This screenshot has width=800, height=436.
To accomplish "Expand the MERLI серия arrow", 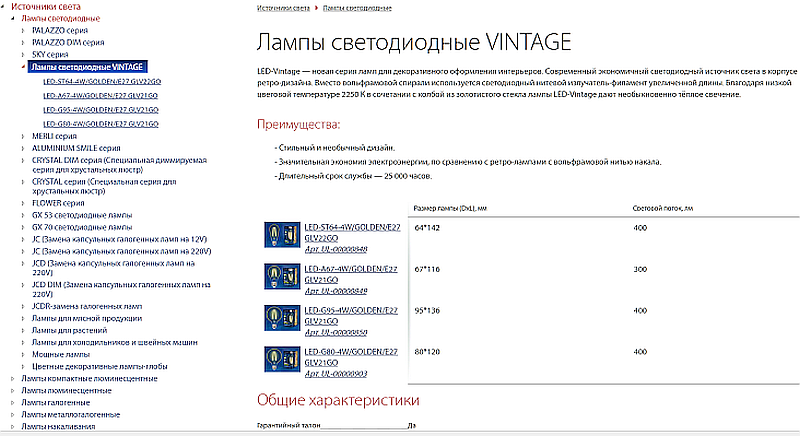I will (x=23, y=136).
